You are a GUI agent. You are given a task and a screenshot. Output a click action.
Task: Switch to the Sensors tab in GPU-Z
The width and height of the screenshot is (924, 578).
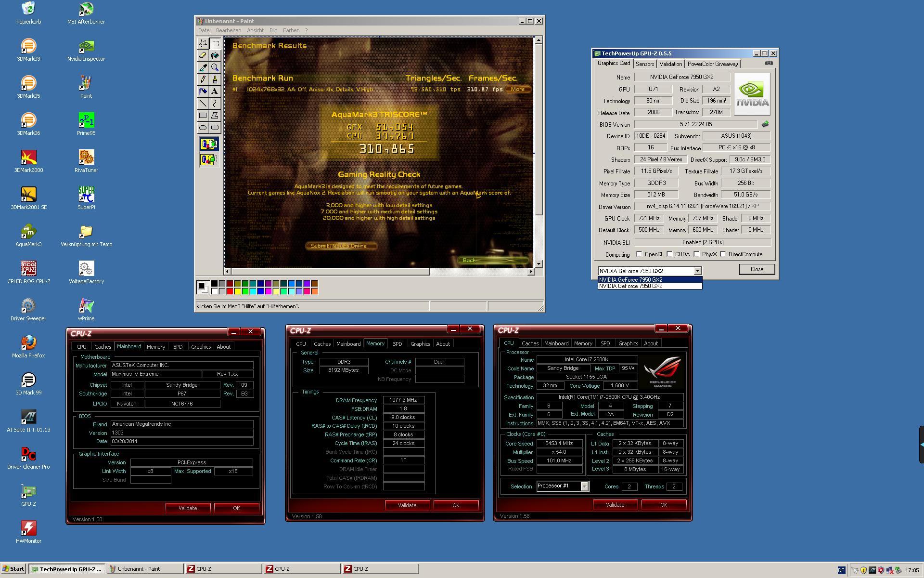tap(645, 64)
